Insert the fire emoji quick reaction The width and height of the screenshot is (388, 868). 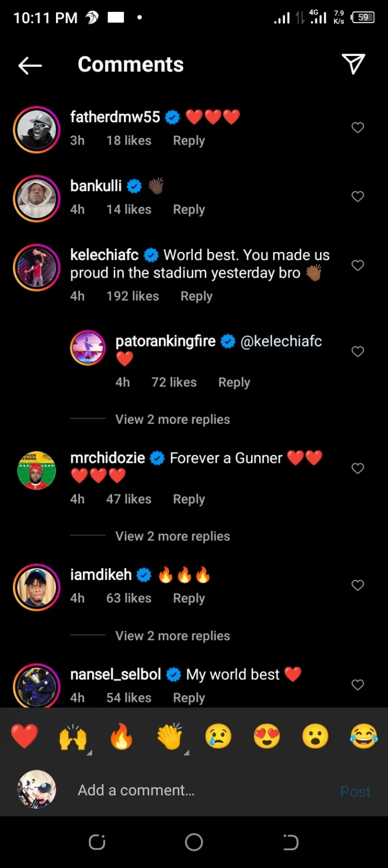point(122,737)
